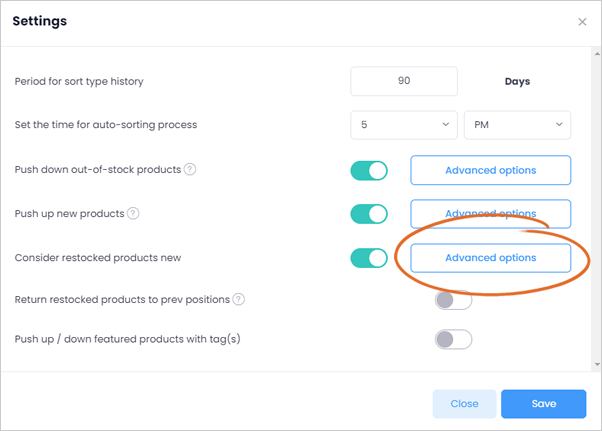
Task: Open help icon beside Push down out-of-stock products
Action: click(x=190, y=169)
